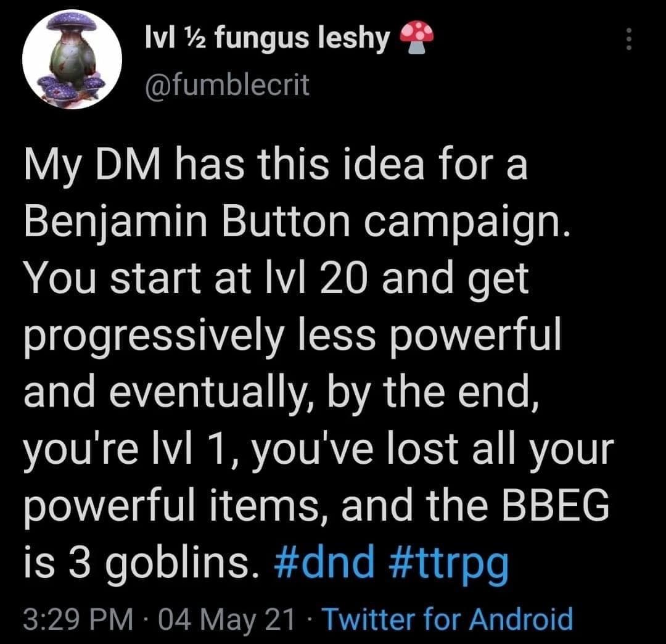Screen dimensions: 666x644
Task: Visit the @fumblecrit handle profile
Action: (x=227, y=85)
